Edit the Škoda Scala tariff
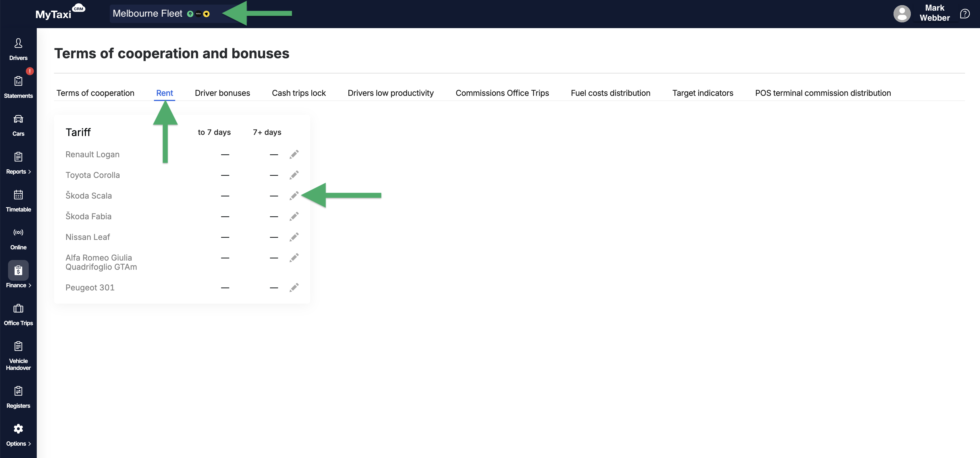Screen dimensions: 980x458 coord(294,195)
